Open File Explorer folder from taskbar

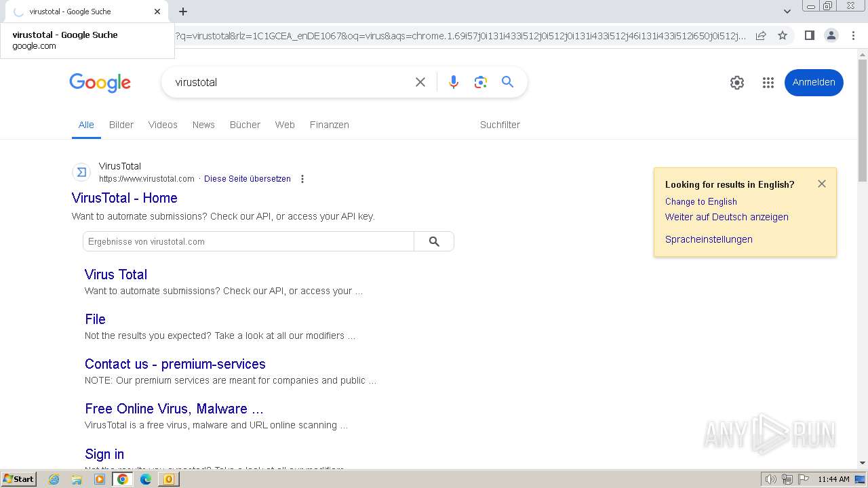click(x=77, y=479)
